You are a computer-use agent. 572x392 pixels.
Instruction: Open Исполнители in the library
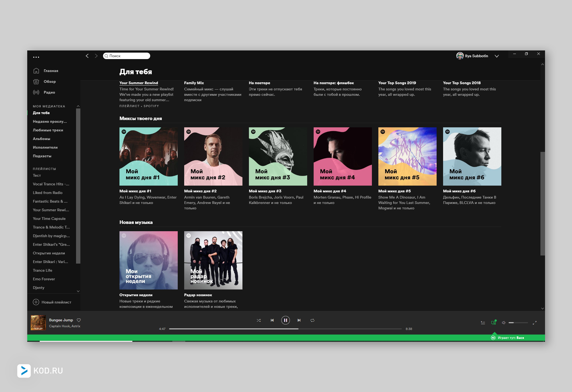(x=45, y=147)
